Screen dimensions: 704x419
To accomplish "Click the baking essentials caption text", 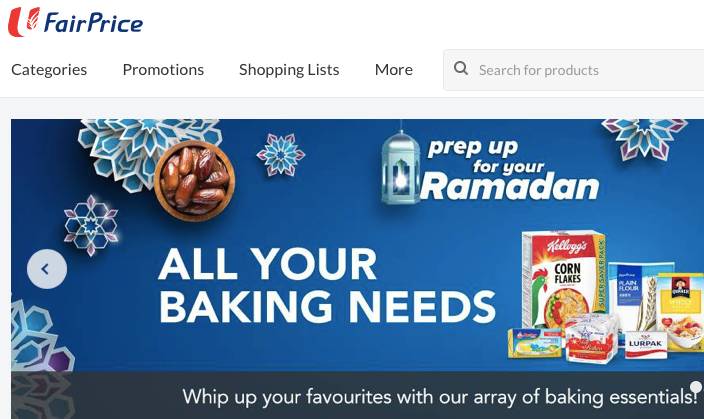I will coord(440,397).
